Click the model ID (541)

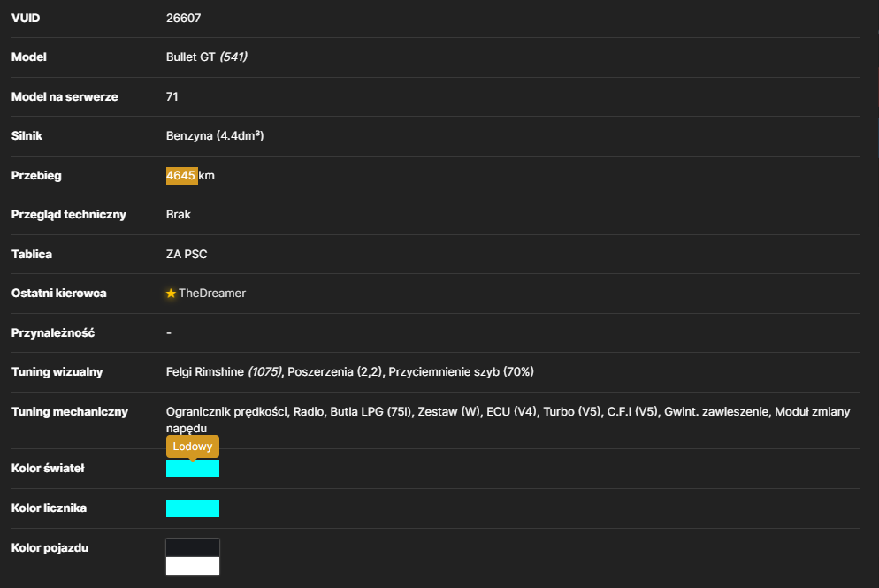233,57
